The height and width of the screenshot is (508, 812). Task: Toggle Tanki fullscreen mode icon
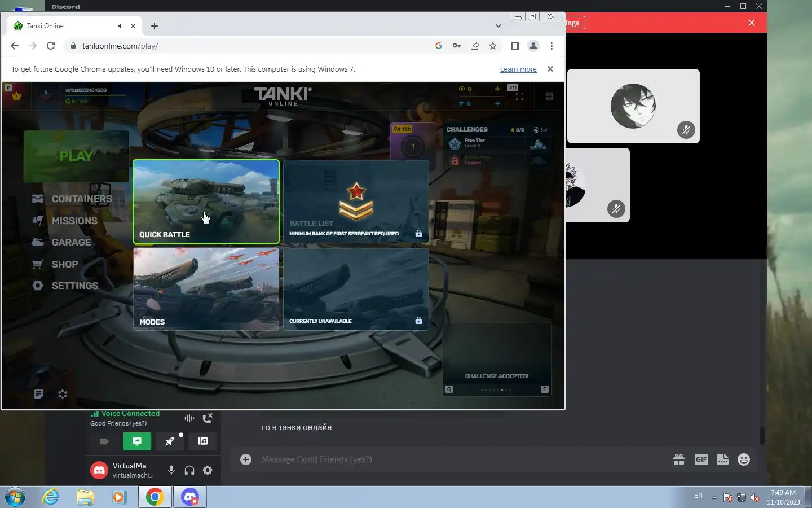[520, 97]
